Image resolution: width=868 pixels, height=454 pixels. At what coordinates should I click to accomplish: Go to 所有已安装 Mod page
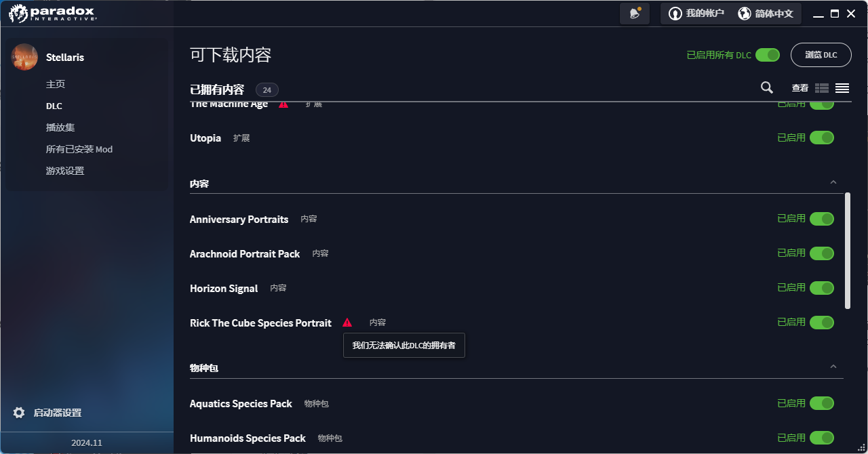coord(79,149)
